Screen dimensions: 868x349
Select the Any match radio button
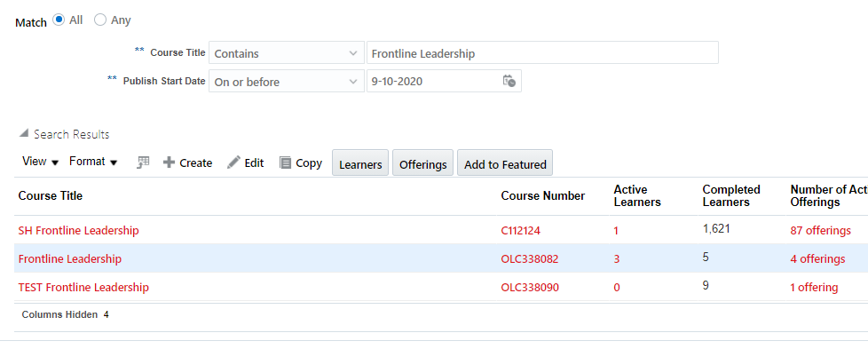point(100,20)
